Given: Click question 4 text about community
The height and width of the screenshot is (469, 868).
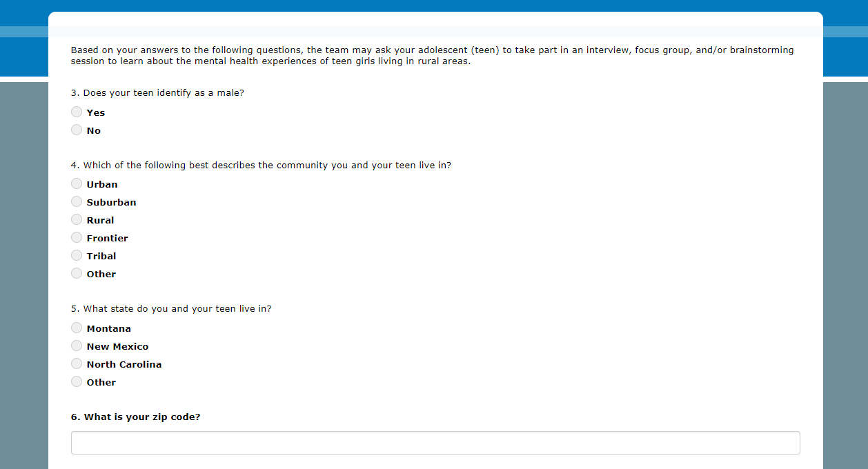Looking at the screenshot, I should 261,166.
